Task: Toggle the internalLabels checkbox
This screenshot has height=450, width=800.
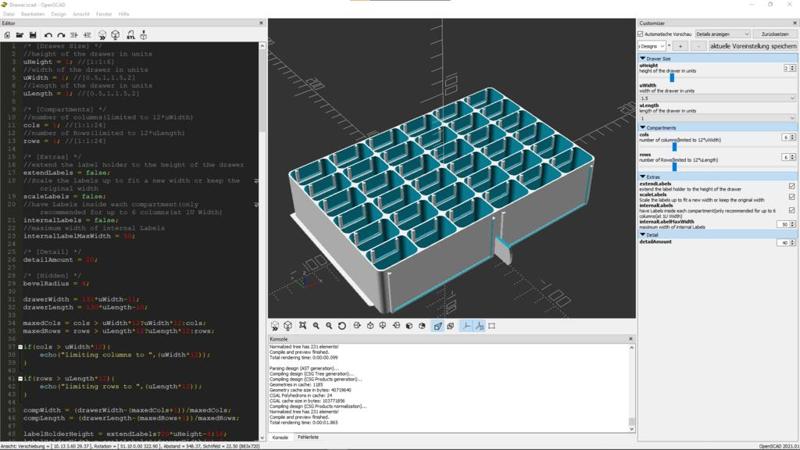Action: point(792,210)
